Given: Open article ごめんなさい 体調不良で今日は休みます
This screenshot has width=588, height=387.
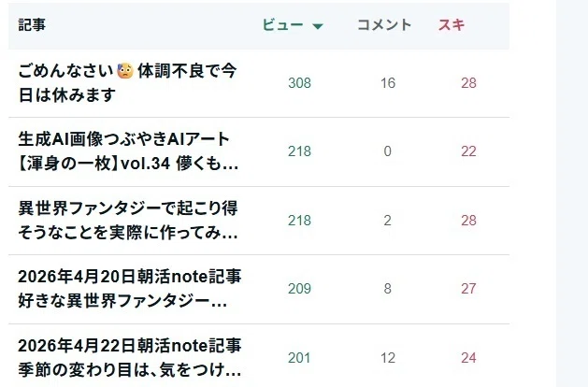Looking at the screenshot, I should (x=127, y=83).
